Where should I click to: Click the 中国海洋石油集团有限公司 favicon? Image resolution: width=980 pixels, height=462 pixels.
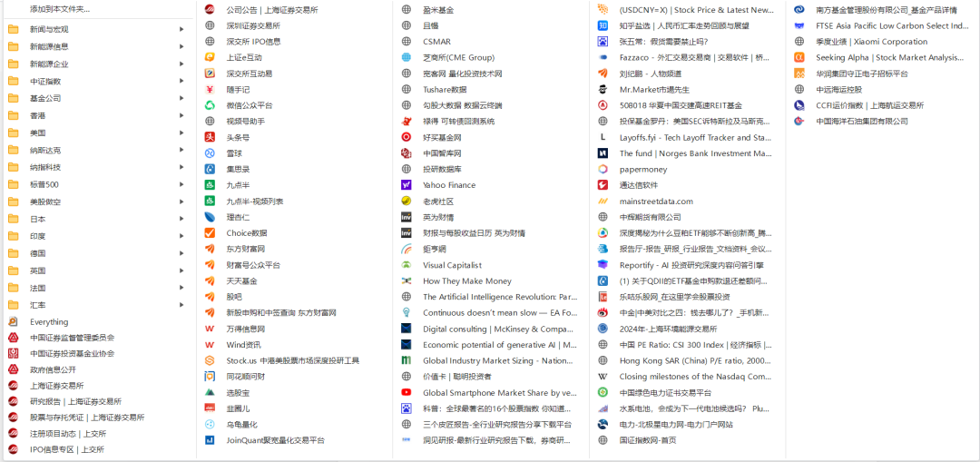click(x=799, y=122)
